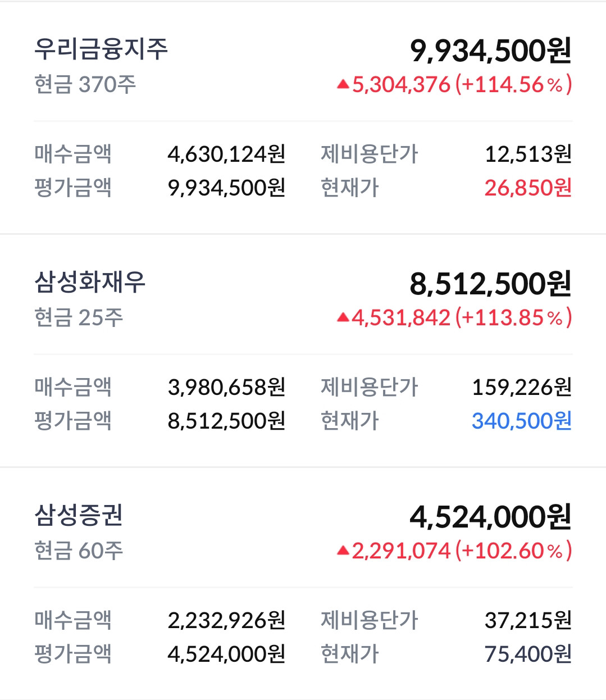
Task: Select the +113.85% return rate text
Action: click(513, 318)
